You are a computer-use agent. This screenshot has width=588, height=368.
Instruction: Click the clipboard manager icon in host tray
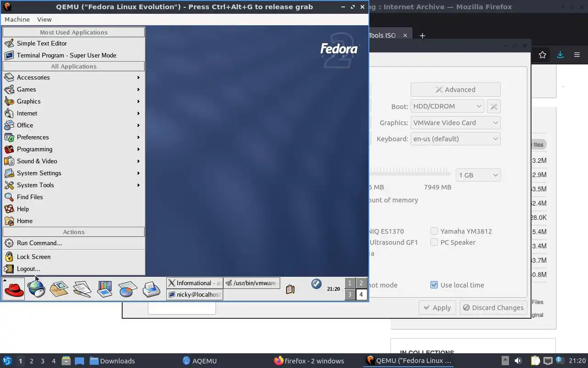click(535, 361)
